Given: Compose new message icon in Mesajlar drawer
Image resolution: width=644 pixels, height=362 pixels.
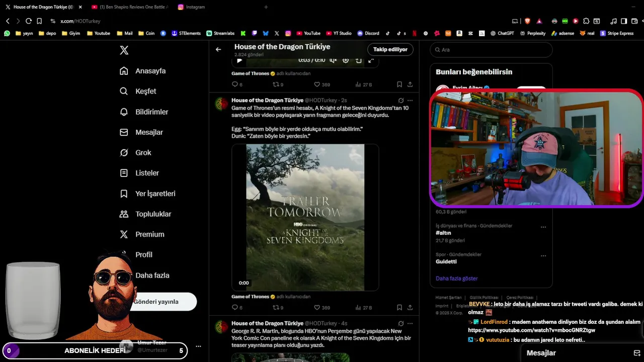Looking at the screenshot, I should [x=636, y=353].
